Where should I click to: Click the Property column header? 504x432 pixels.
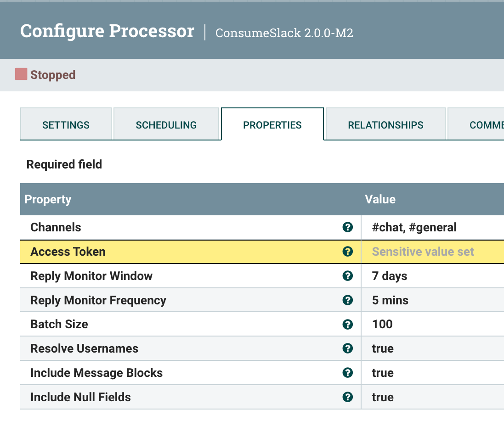(191, 199)
